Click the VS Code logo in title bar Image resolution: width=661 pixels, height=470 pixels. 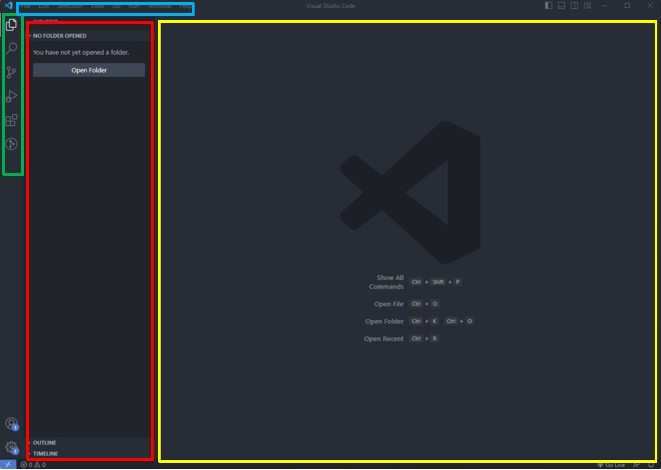coord(8,5)
